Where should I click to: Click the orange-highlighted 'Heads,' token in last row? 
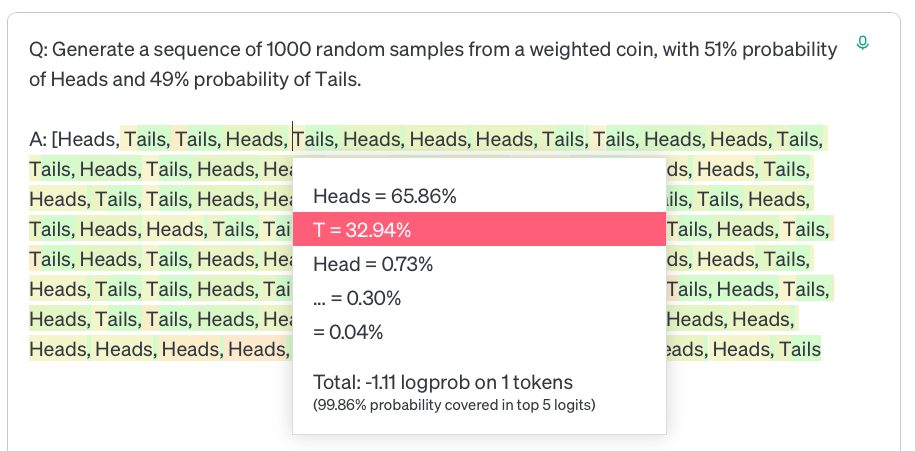[257, 349]
